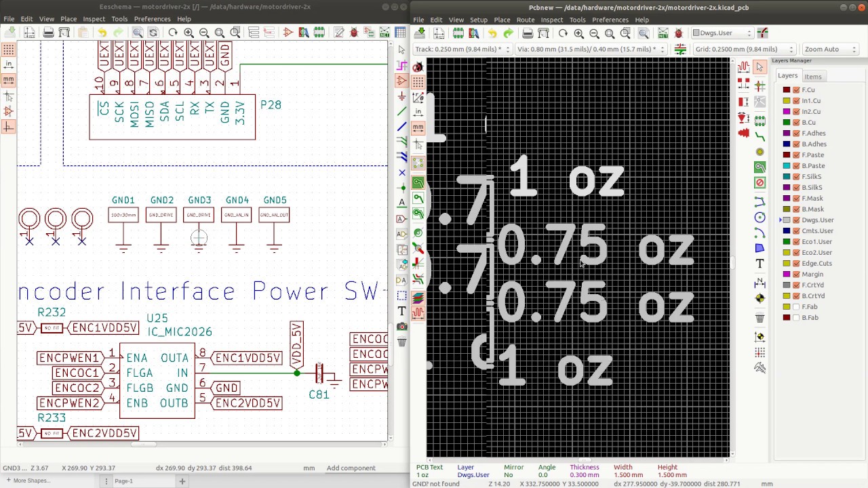The width and height of the screenshot is (868, 488).
Task: Select add filled zone tool in Pcbnew
Action: 759,167
